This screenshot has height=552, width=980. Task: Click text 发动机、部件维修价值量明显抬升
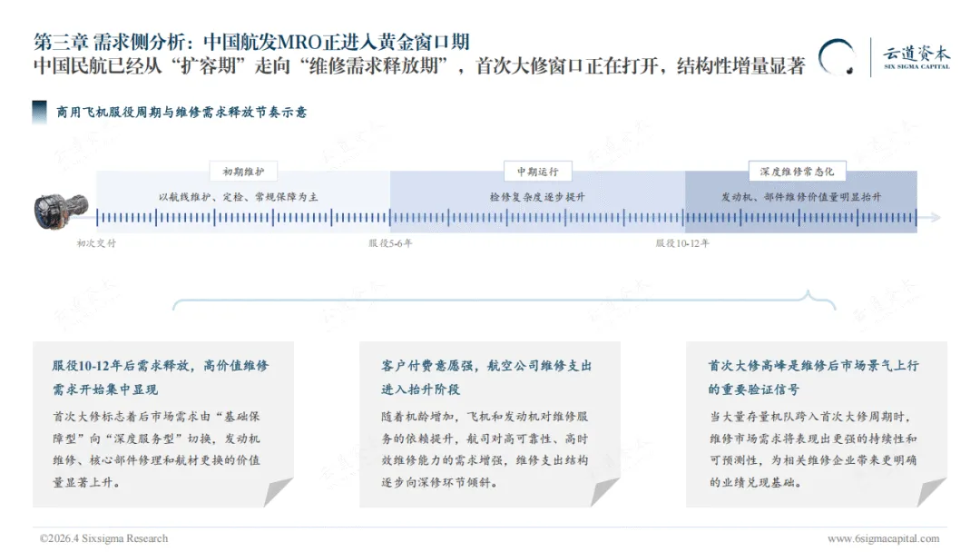tap(801, 197)
